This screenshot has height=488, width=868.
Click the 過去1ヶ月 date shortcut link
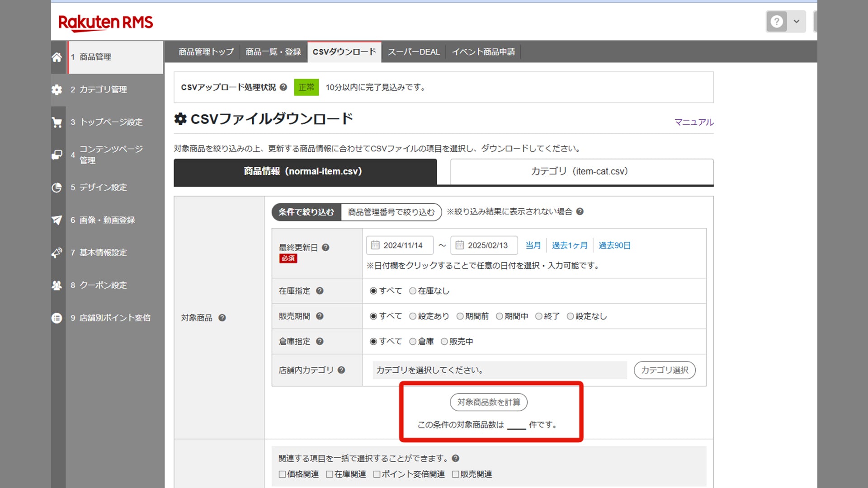[570, 245]
